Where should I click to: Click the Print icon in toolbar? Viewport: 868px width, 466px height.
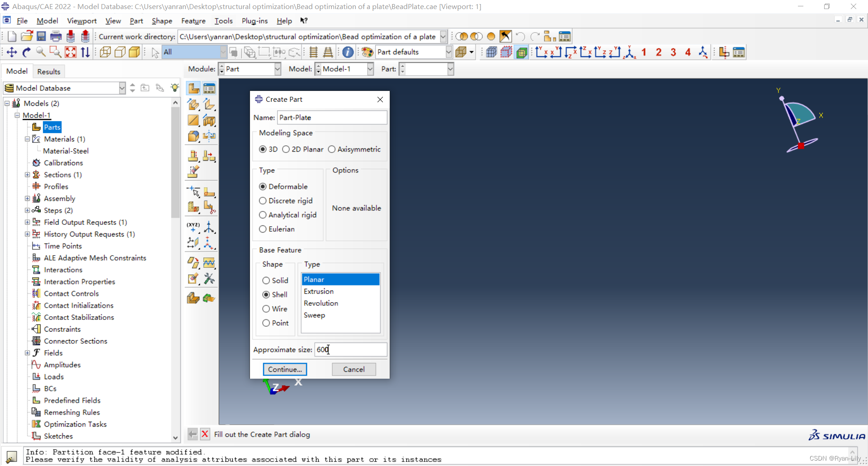click(56, 37)
